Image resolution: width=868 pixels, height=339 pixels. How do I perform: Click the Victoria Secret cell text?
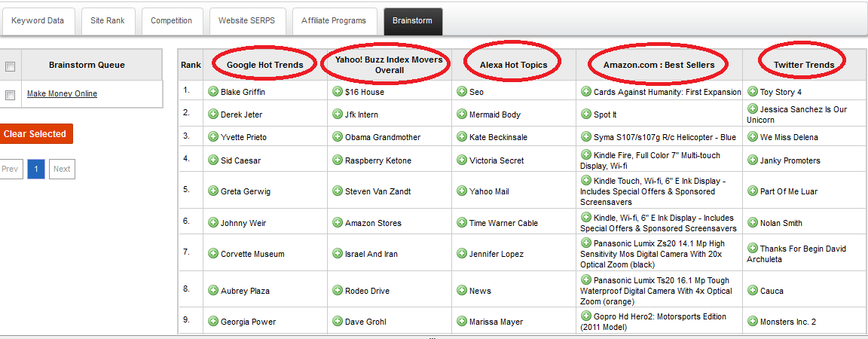(x=497, y=160)
